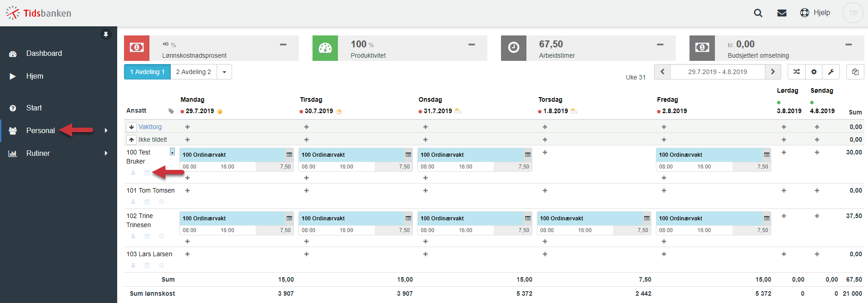Click the tag icon next to Ansatt
This screenshot has width=868, height=303.
(x=171, y=111)
